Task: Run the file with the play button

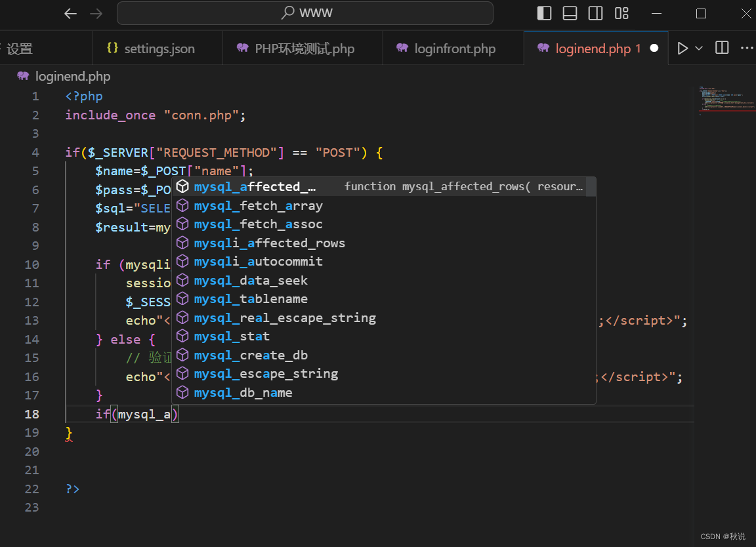Action: tap(682, 48)
